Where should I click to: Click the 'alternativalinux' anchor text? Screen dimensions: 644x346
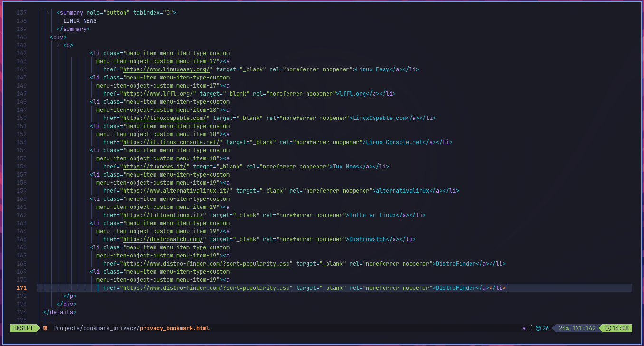[403, 191]
